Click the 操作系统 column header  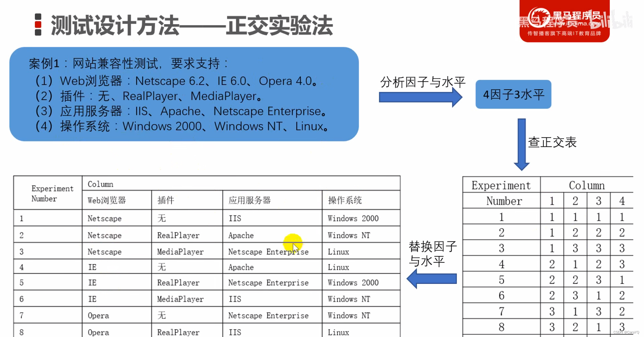pyautogui.click(x=361, y=200)
